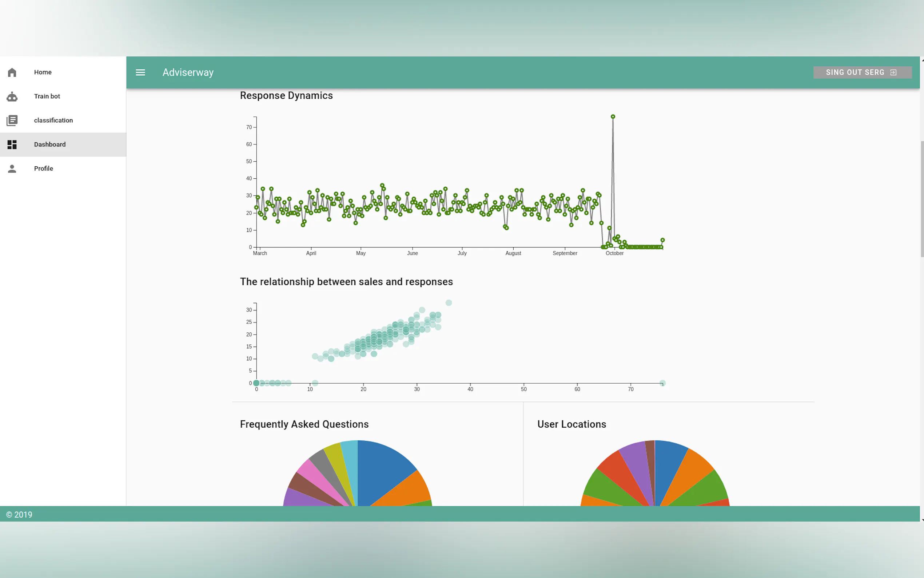Screen dimensions: 924x578
Task: Click the topmost scatter plot dot
Action: point(449,303)
